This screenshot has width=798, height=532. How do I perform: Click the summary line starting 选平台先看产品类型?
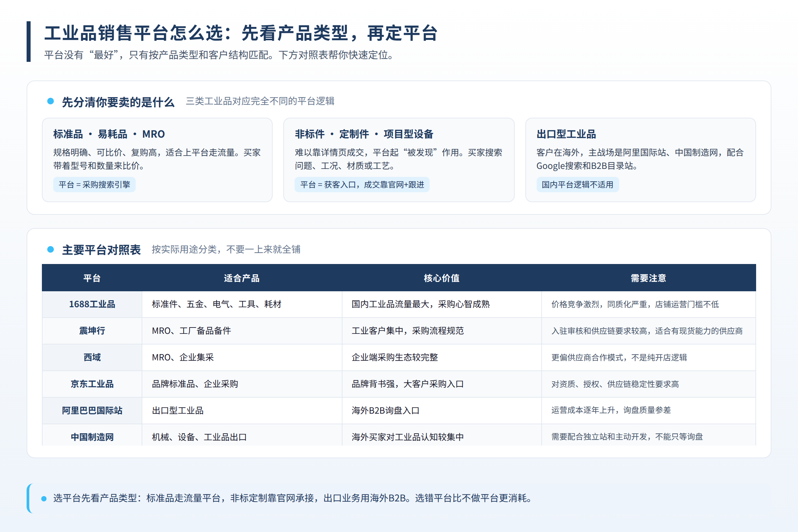(293, 498)
